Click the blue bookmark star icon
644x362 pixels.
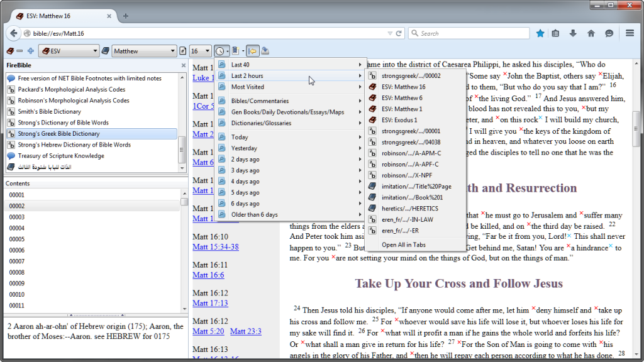(x=540, y=33)
